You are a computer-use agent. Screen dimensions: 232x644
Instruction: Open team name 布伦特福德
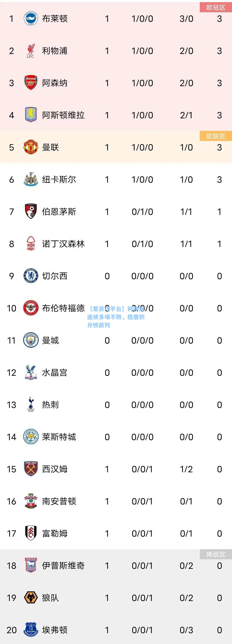pos(63,308)
